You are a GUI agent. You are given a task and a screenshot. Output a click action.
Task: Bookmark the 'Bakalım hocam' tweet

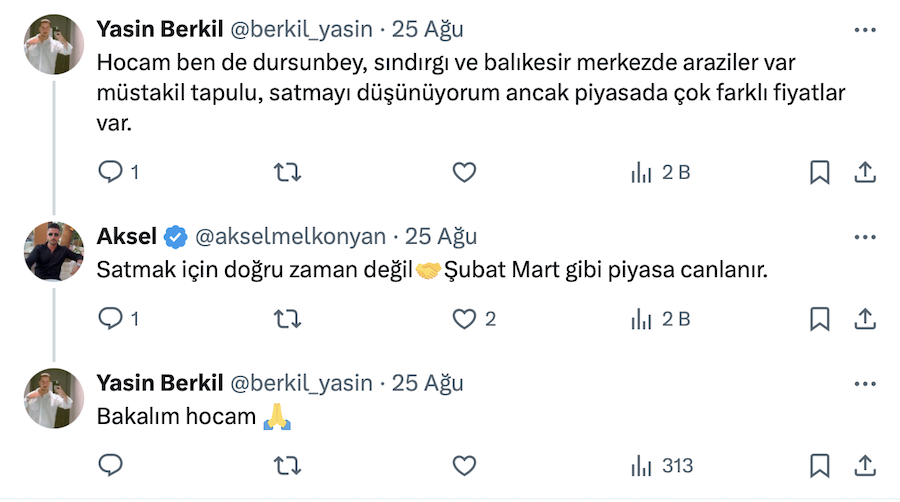(819, 466)
